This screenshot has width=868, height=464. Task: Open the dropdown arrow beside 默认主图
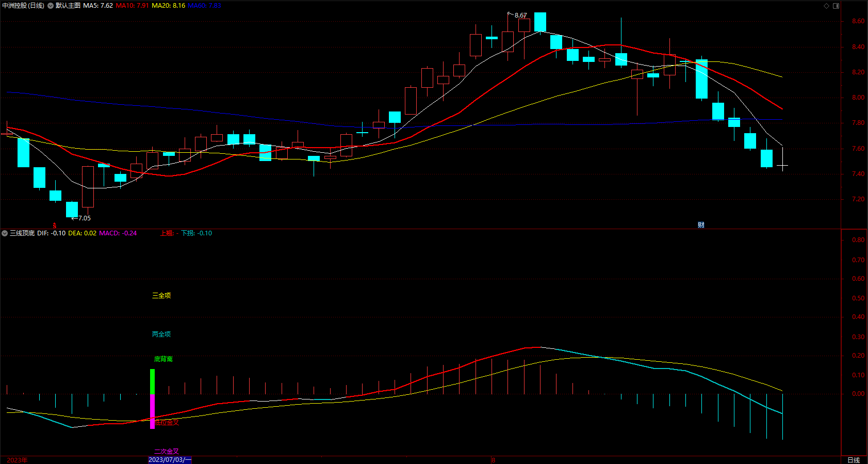tap(51, 6)
